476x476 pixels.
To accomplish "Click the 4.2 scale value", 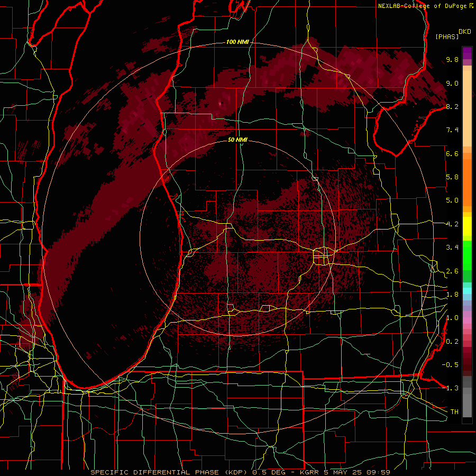I will point(452,224).
